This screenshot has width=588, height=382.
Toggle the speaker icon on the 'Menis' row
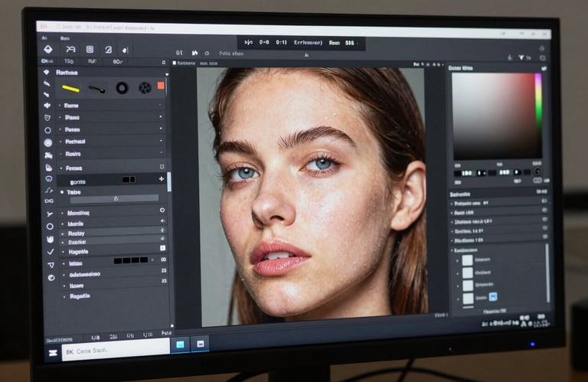click(x=163, y=221)
